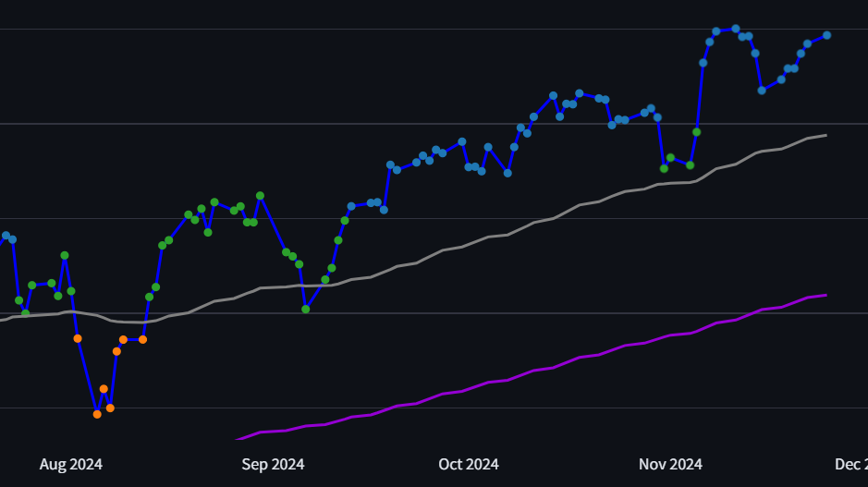Select the final data point on blue line
This screenshot has height=487, width=868.
(x=826, y=35)
